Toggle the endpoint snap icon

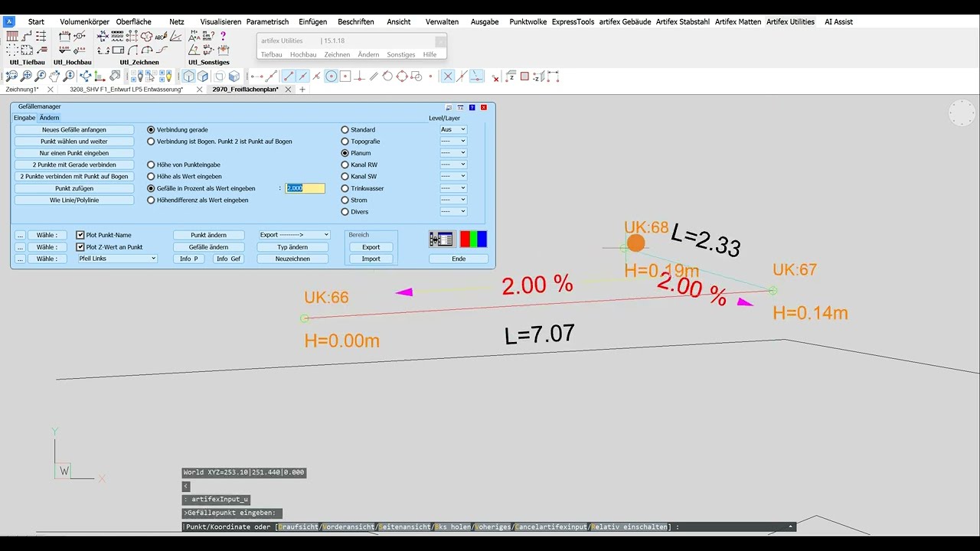[x=289, y=77]
